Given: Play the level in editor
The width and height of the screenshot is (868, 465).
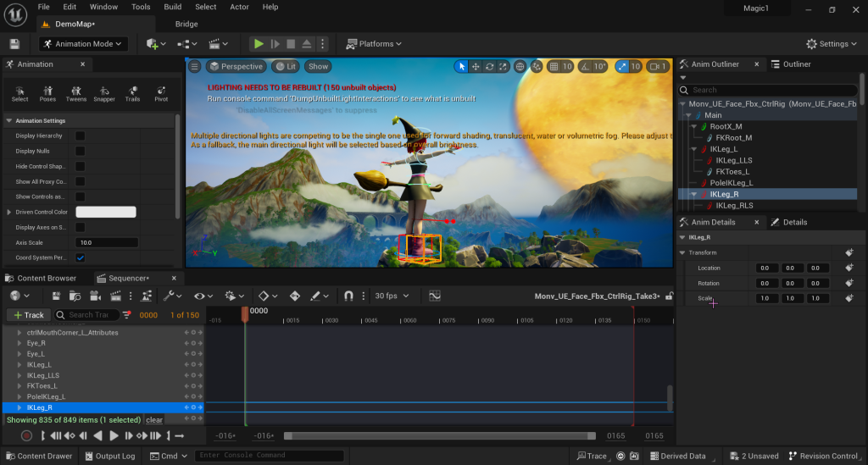Looking at the screenshot, I should (259, 44).
